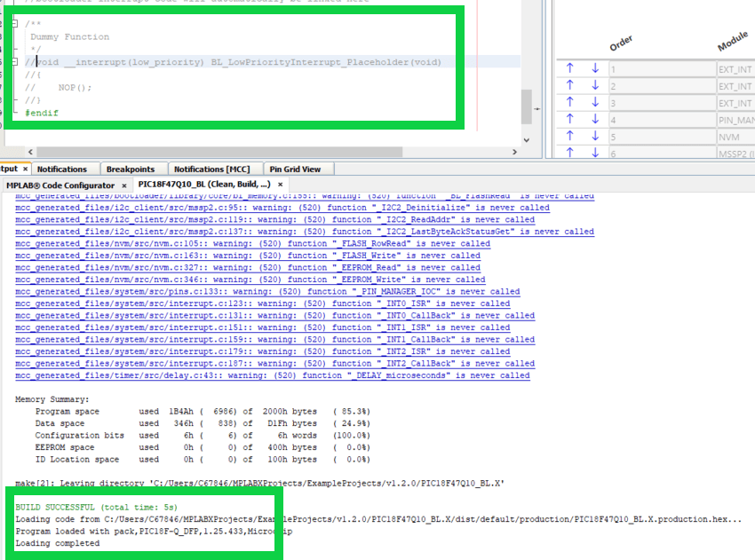The image size is (755, 560).
Task: Click the _I2C2_Deinitialize warning link
Action: click(x=282, y=208)
